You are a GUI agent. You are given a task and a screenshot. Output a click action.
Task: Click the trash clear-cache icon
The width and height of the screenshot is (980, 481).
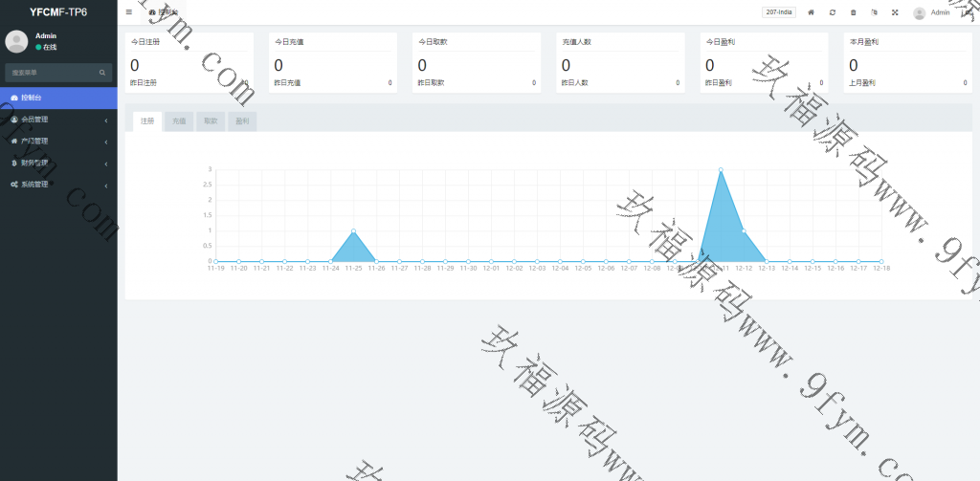(x=854, y=12)
